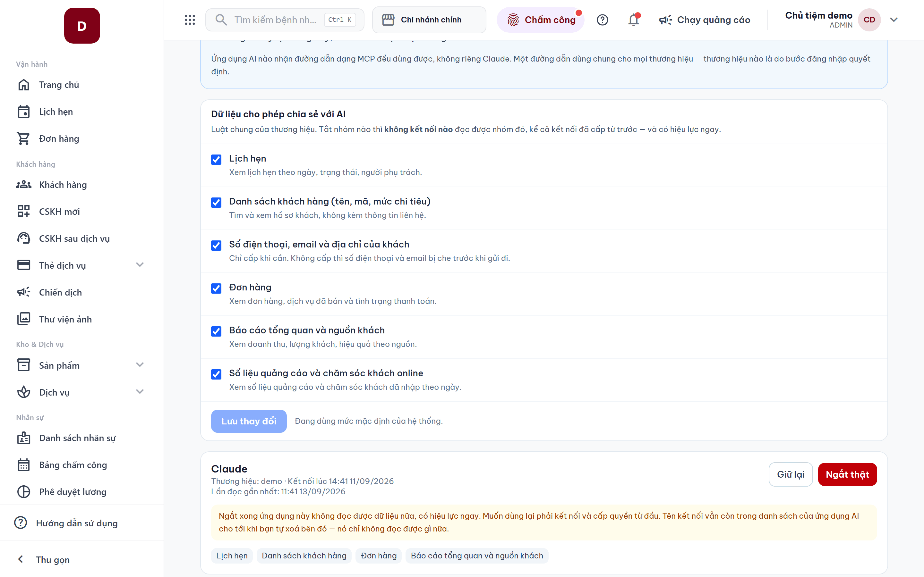Click the Chạy quảng cáo megaphone icon
This screenshot has width=924, height=577.
click(x=665, y=20)
